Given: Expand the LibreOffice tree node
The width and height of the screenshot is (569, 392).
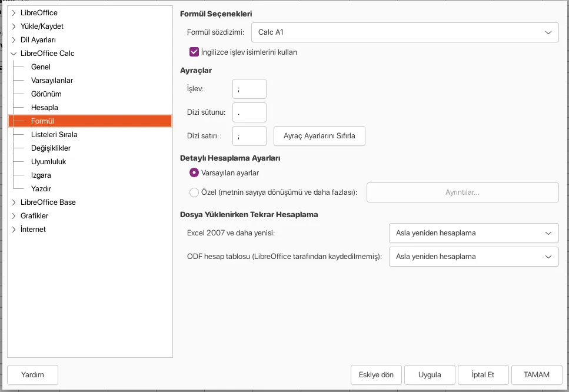Looking at the screenshot, I should click(x=14, y=13).
